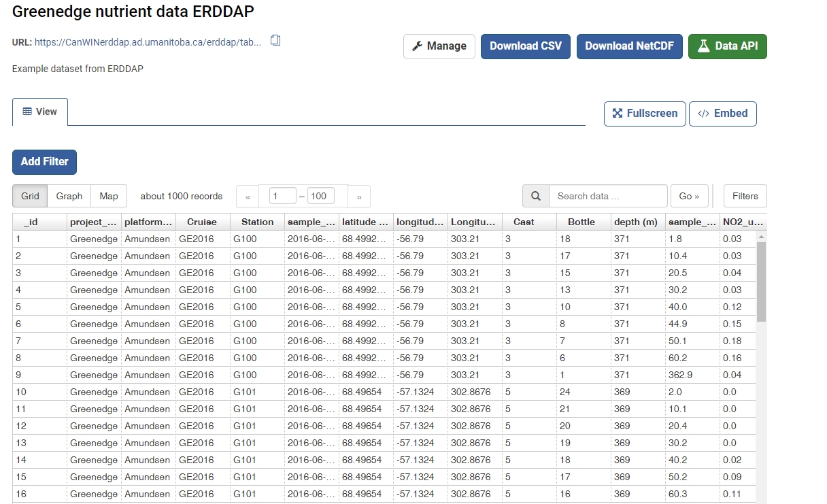This screenshot has height=504, width=827.
Task: Open the Filters panel
Action: [745, 196]
